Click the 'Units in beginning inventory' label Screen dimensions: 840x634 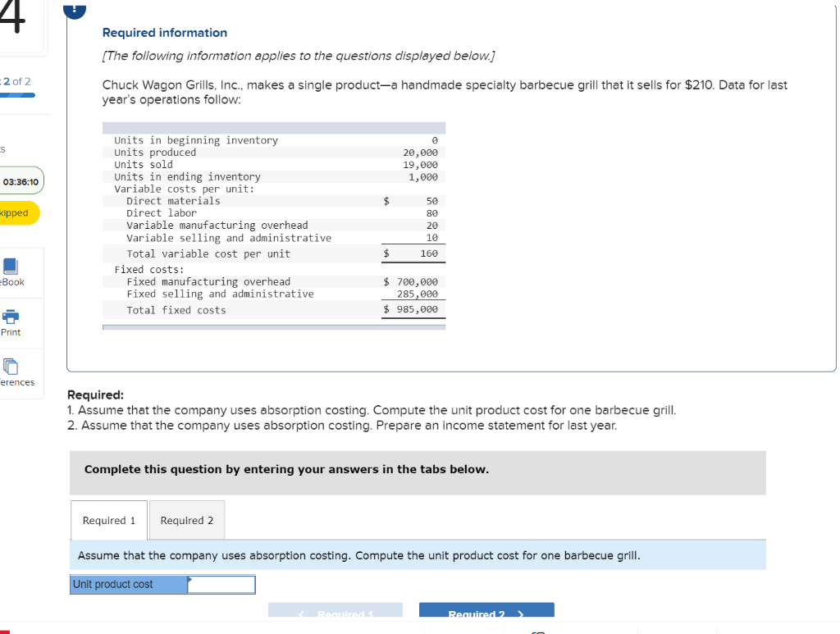[x=196, y=140]
